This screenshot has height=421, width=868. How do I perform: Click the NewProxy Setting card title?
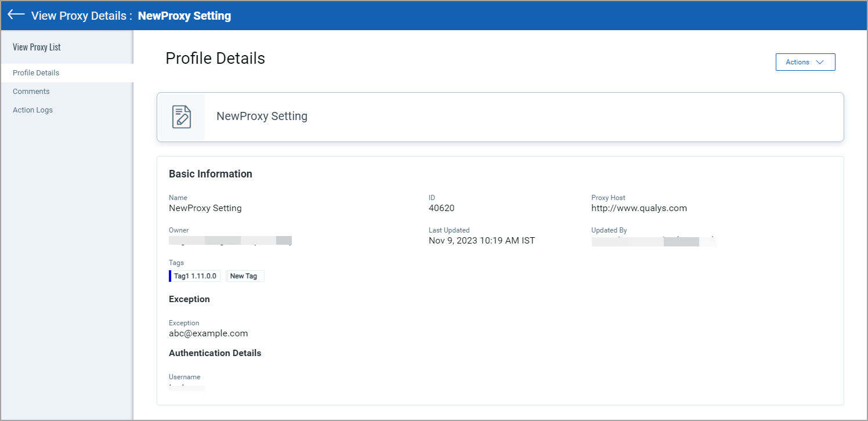262,116
